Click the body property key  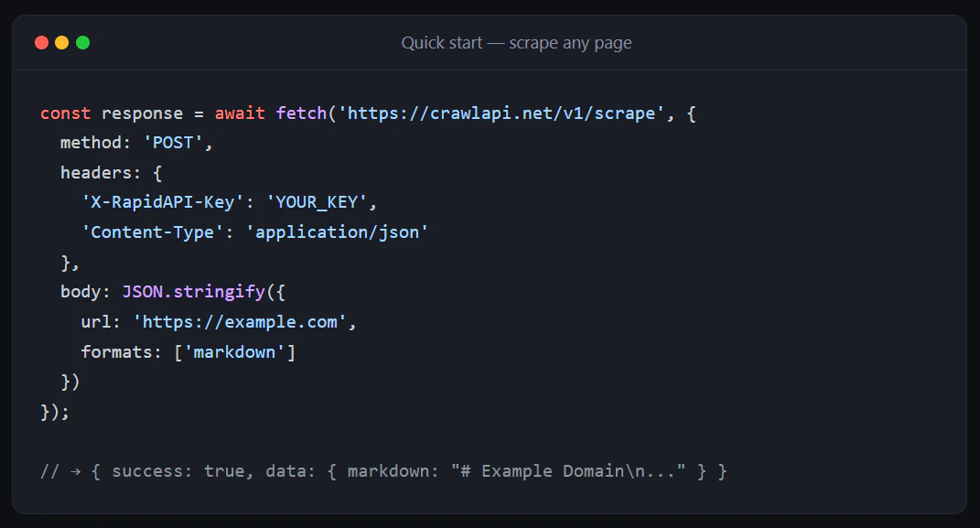click(x=78, y=291)
